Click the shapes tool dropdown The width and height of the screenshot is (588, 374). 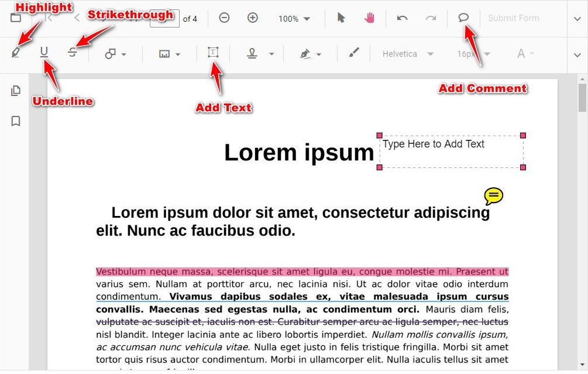115,53
